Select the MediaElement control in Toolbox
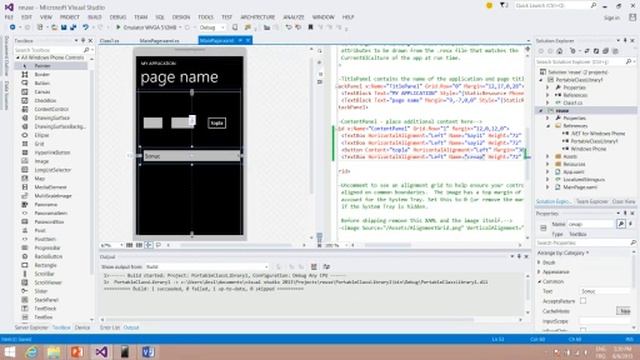 pyautogui.click(x=51, y=187)
